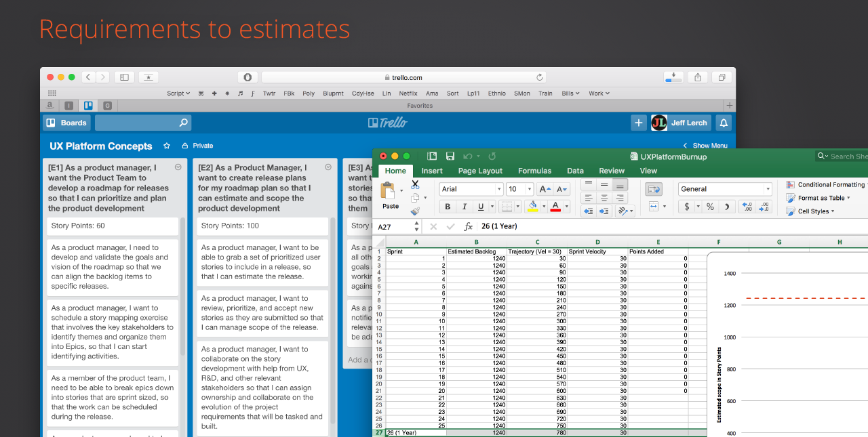
Task: Click the Decrease Font Size icon
Action: click(x=561, y=189)
